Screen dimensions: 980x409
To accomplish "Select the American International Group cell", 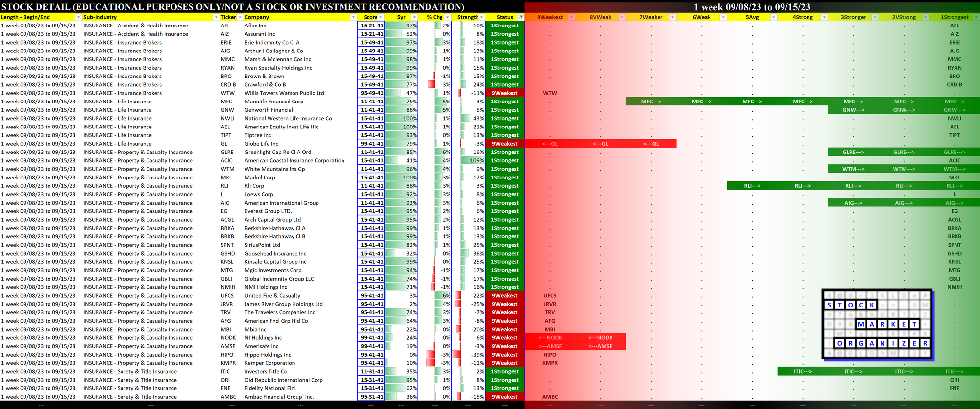I will 300,203.
